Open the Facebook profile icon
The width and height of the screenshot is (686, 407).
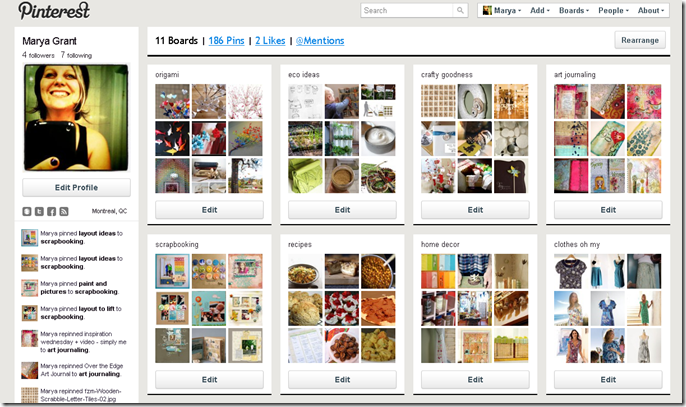point(51,211)
